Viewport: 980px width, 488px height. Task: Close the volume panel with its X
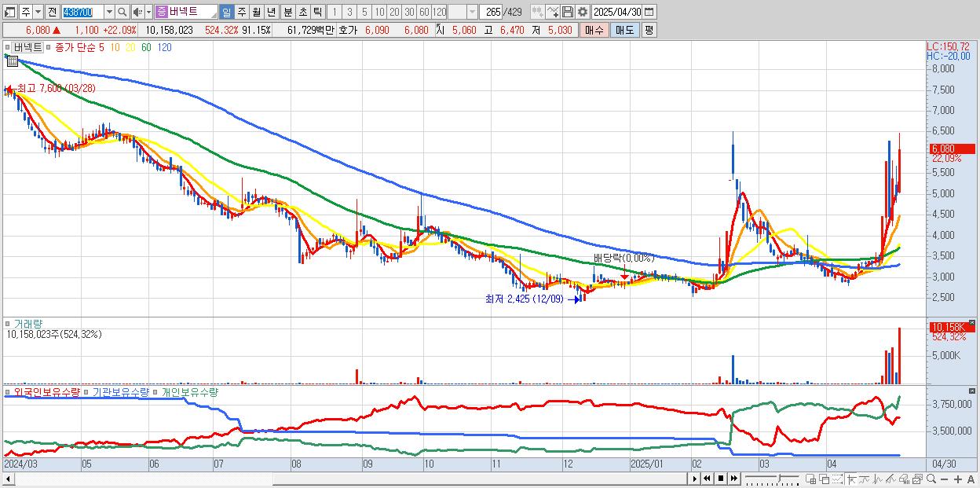coord(971,322)
